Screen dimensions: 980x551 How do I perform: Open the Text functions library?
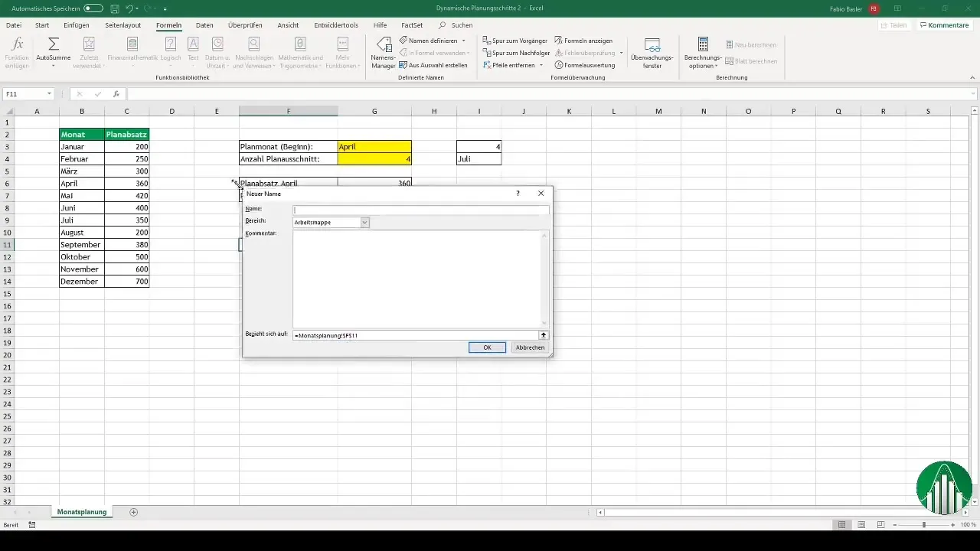[193, 52]
